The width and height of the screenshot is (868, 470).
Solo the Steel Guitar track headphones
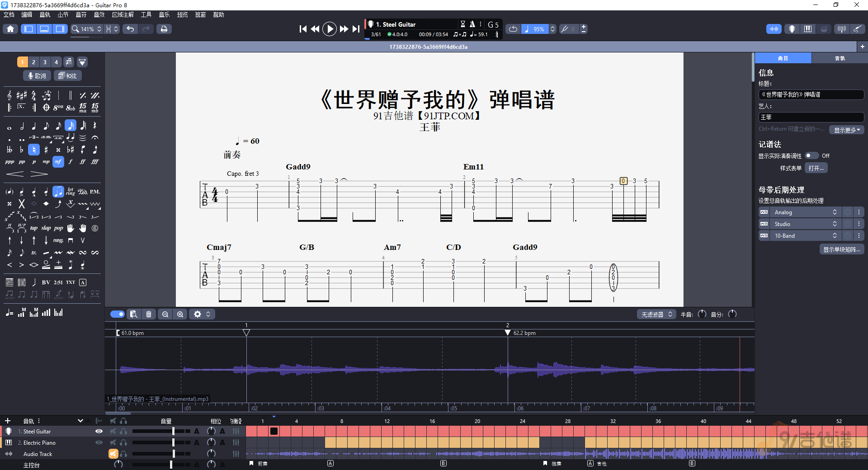tap(123, 431)
